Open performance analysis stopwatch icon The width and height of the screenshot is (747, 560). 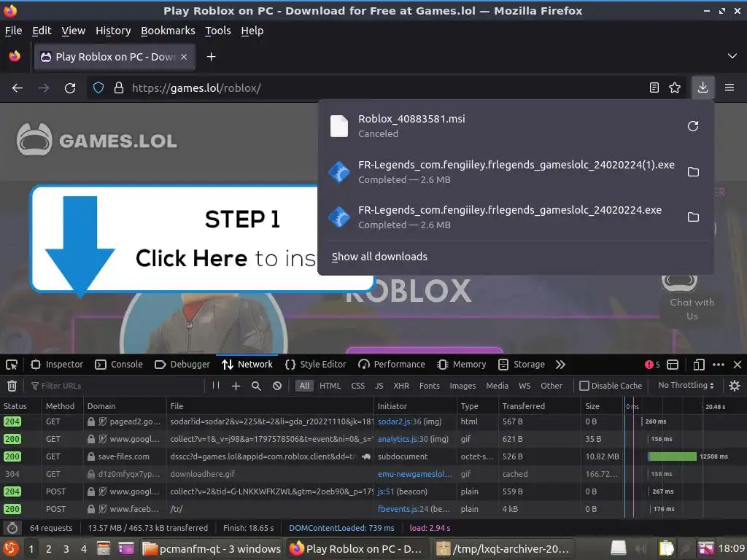[12, 528]
